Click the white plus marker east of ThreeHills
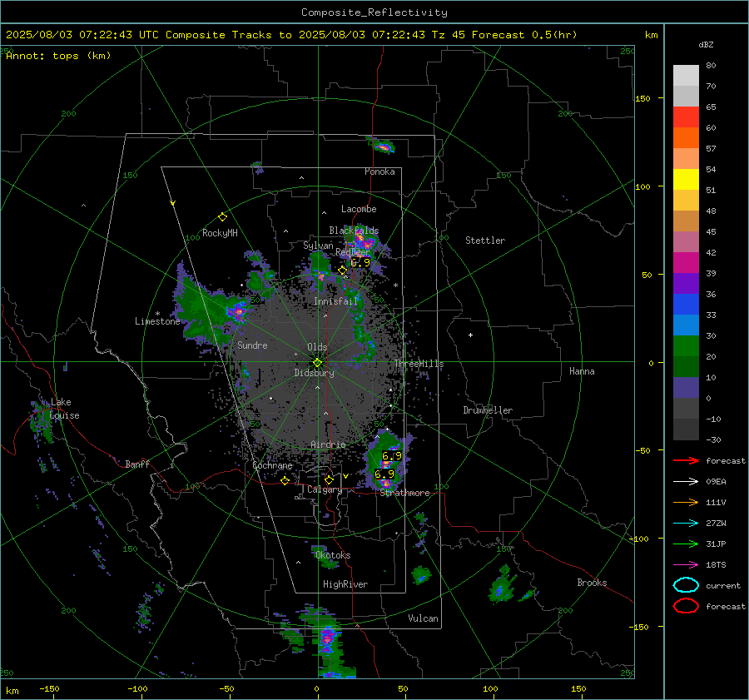The height and width of the screenshot is (700, 749). (470, 335)
